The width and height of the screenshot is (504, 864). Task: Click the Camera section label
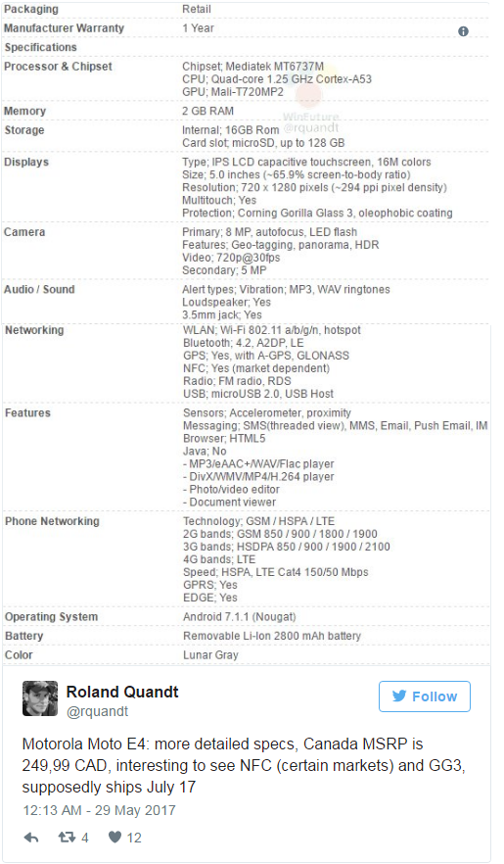click(24, 232)
